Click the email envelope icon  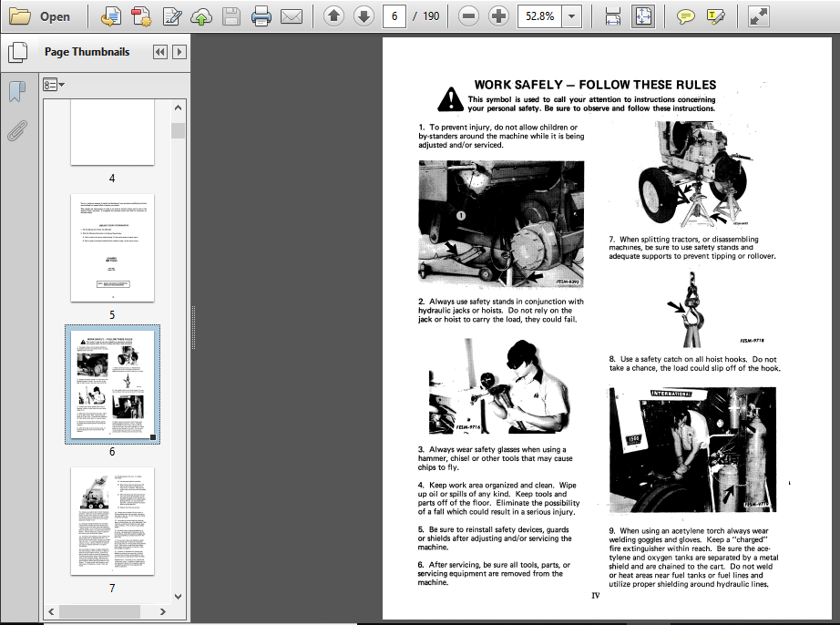292,16
